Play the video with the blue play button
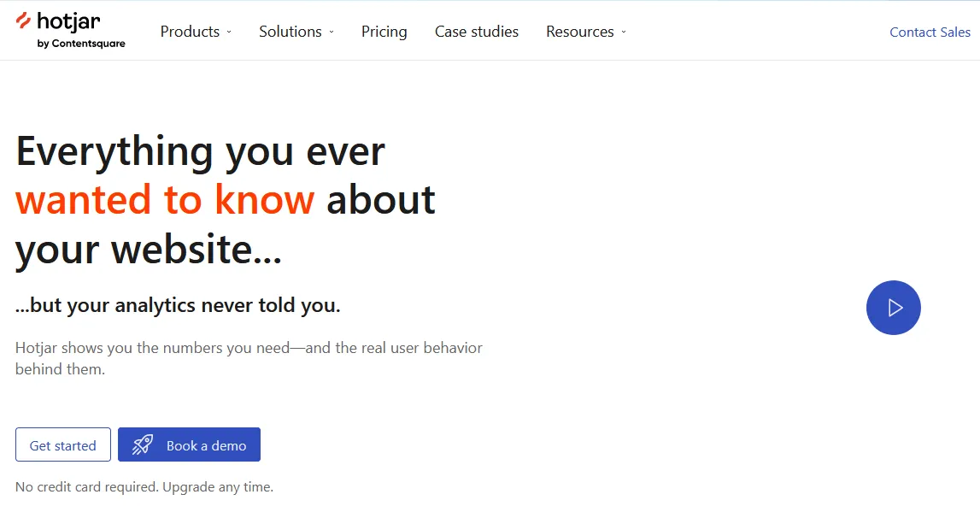Image resolution: width=980 pixels, height=512 pixels. pyautogui.click(x=893, y=308)
